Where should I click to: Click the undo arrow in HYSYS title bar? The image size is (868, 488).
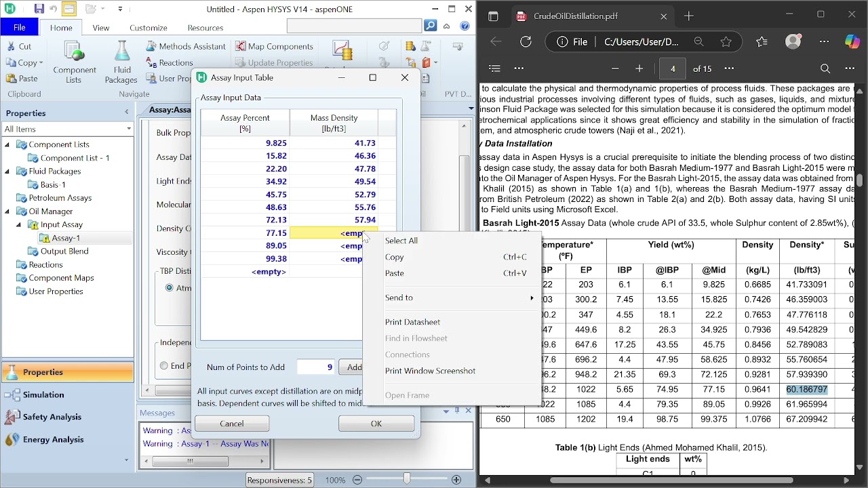(x=53, y=9)
